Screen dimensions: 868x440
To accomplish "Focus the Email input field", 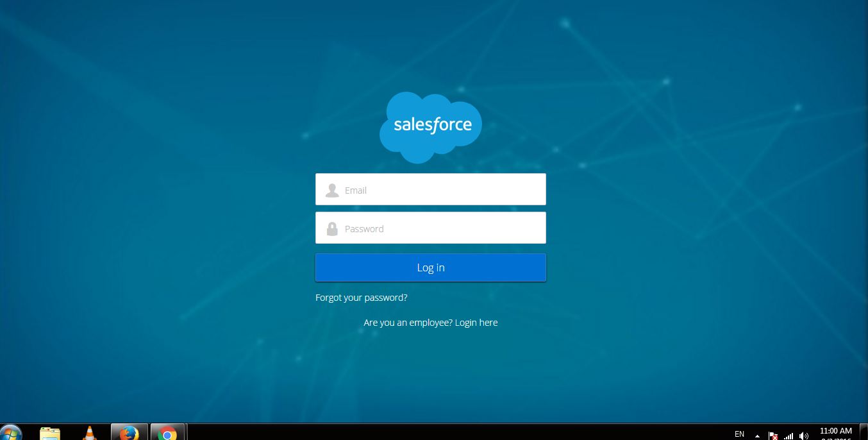I will click(431, 189).
